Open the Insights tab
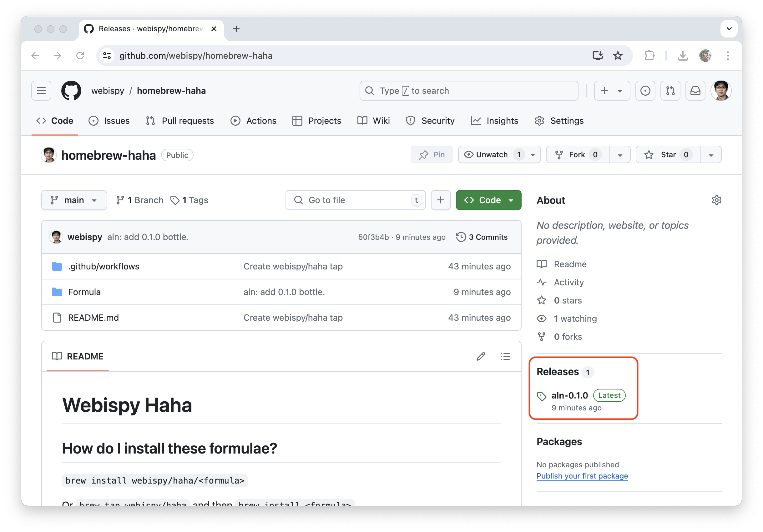 click(x=494, y=121)
